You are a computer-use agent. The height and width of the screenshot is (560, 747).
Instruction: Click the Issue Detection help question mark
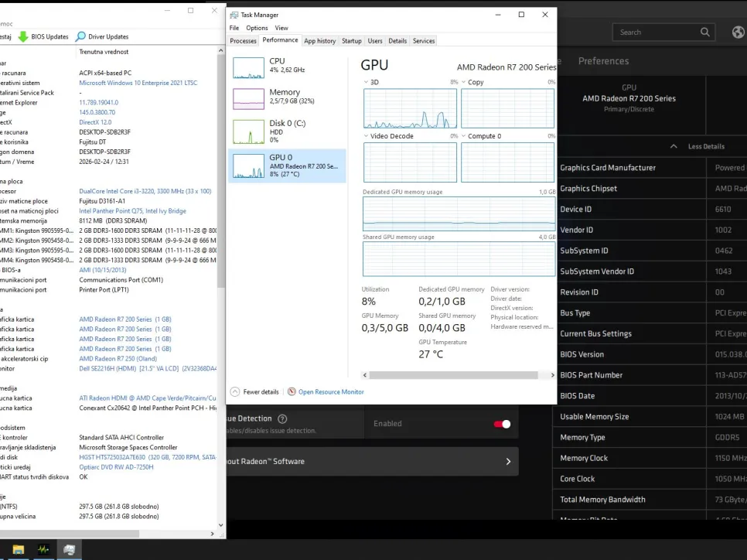tap(282, 418)
